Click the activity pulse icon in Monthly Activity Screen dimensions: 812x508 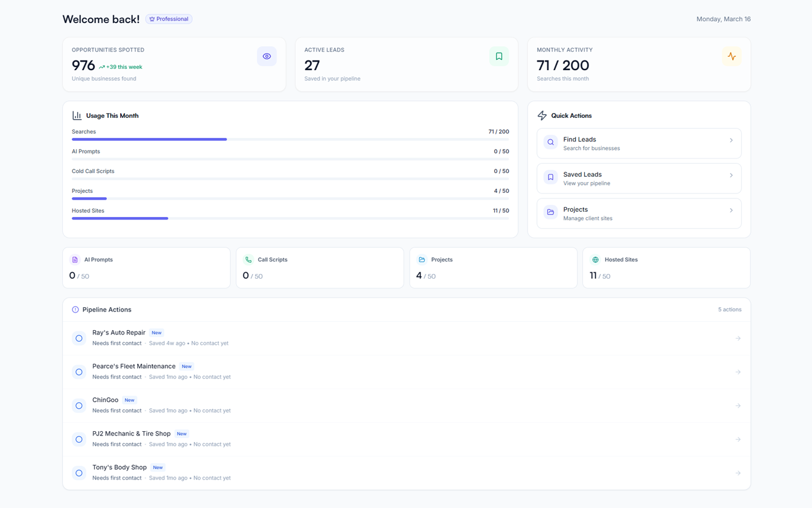[732, 56]
